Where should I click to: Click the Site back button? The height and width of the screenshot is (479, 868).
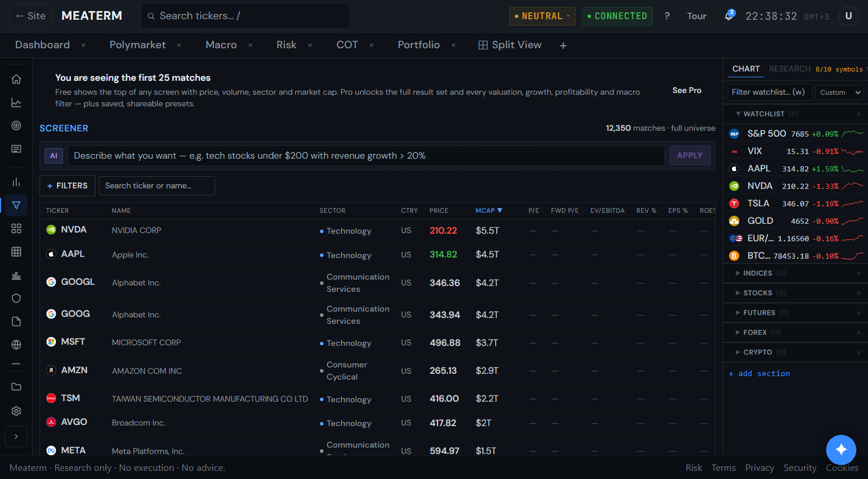click(x=31, y=16)
